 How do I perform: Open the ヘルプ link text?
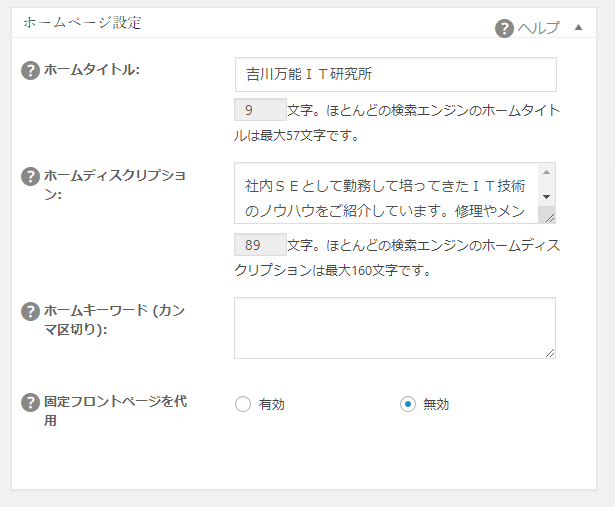coord(539,28)
